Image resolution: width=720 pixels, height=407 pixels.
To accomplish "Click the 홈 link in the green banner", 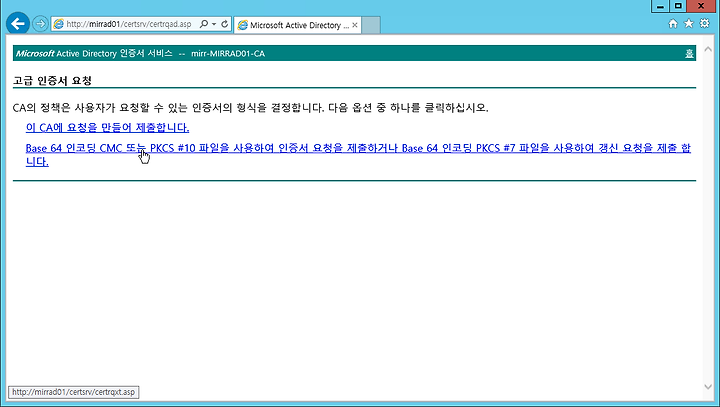I will (689, 53).
